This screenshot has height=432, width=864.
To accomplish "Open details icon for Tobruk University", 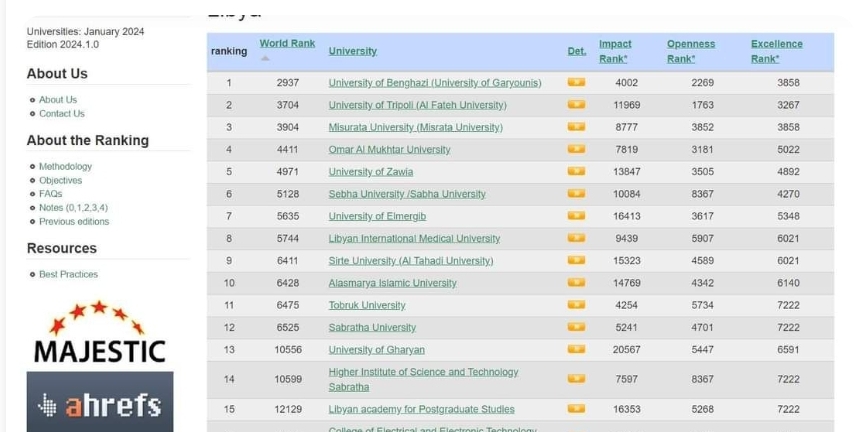I will (x=576, y=305).
